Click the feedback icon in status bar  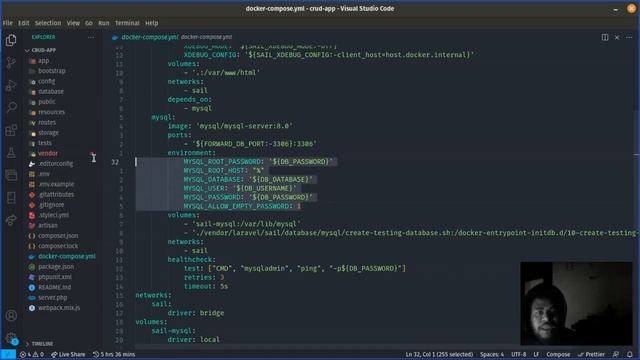point(616,354)
